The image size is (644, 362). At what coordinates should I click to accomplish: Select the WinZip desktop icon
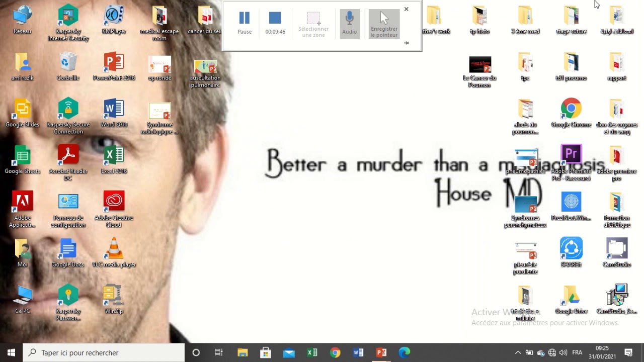pos(114,300)
